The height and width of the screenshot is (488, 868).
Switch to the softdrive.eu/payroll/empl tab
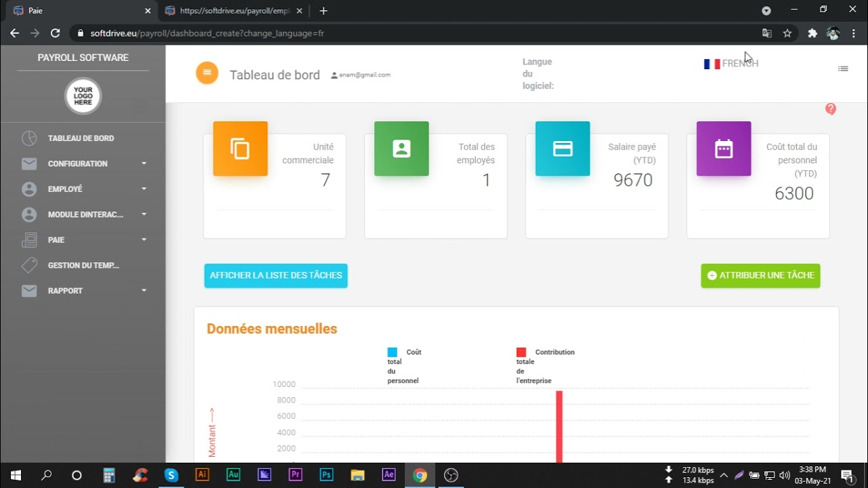[233, 11]
